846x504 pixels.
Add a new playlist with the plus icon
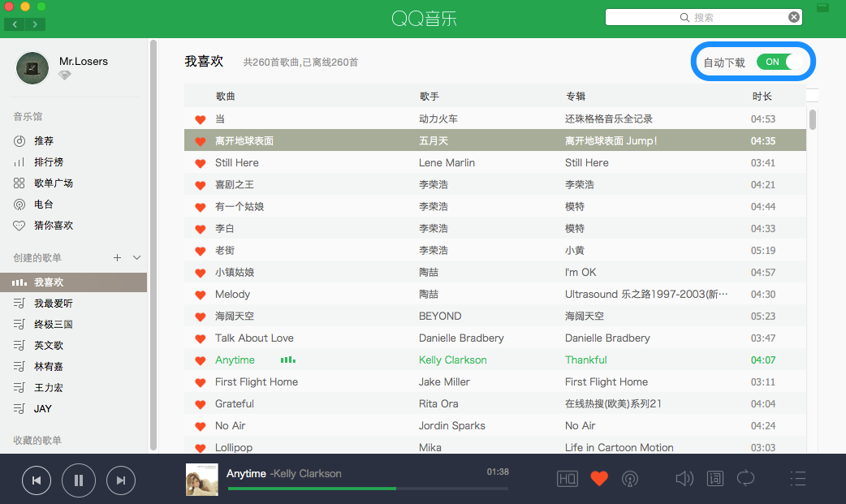click(117, 257)
